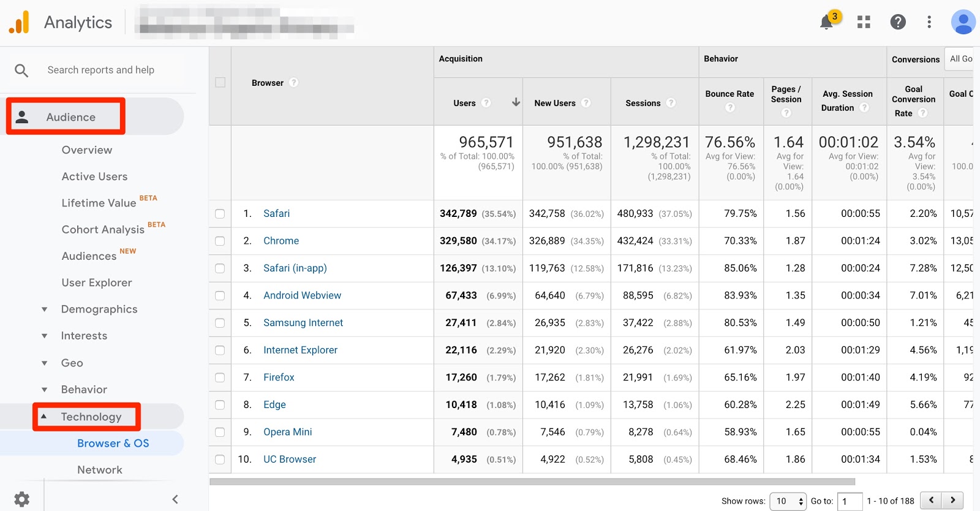Show help for Bounce Rate column
Viewport: 980px width, 511px height.
(730, 108)
